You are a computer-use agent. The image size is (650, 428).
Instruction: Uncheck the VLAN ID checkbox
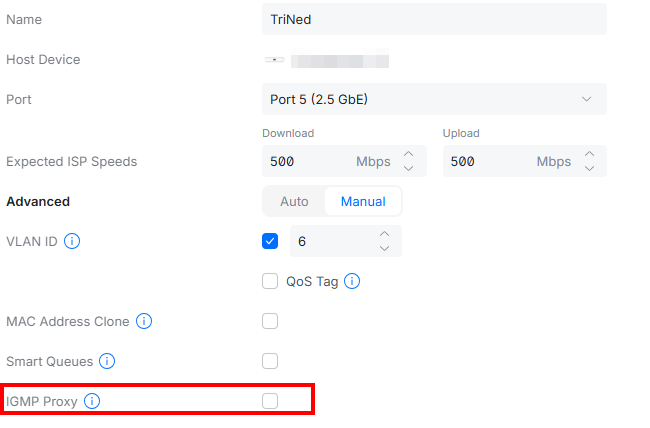pos(270,241)
